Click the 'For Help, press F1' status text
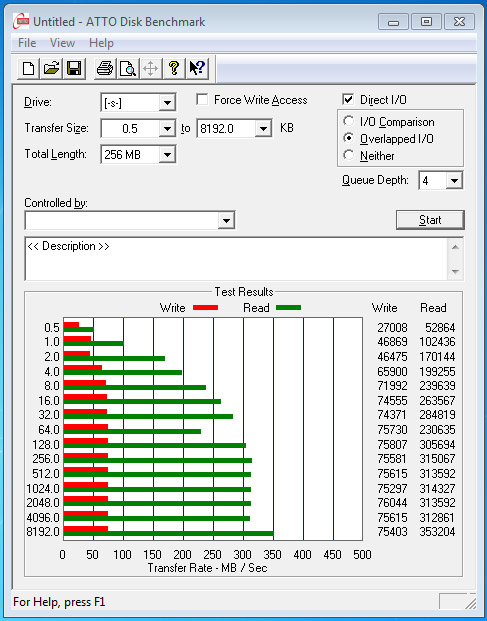Image resolution: width=487 pixels, height=621 pixels. pos(59,602)
